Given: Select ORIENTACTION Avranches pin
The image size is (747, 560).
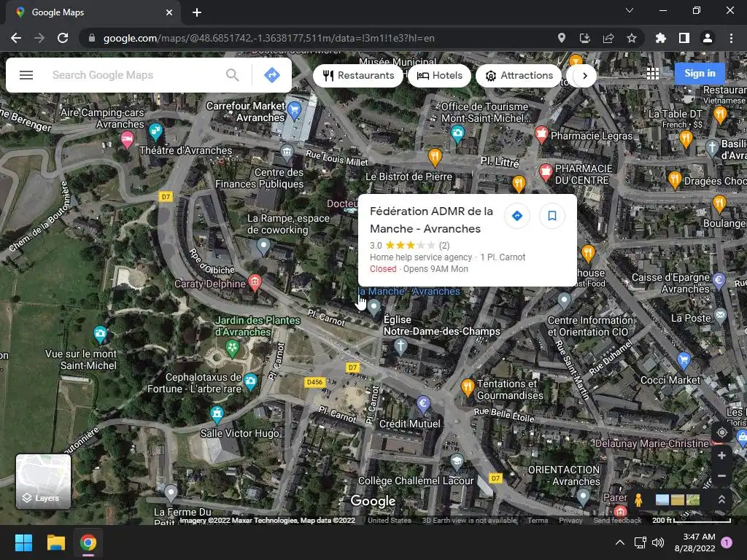Looking at the screenshot, I should (x=583, y=497).
